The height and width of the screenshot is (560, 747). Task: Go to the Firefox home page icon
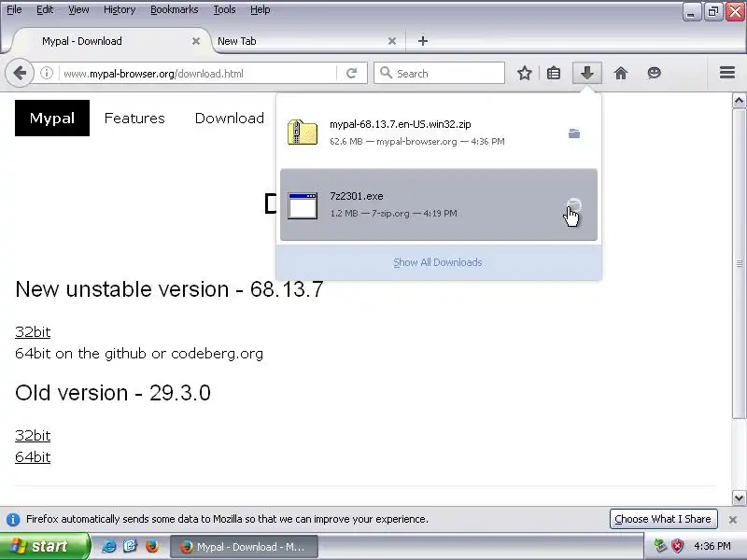[621, 74]
